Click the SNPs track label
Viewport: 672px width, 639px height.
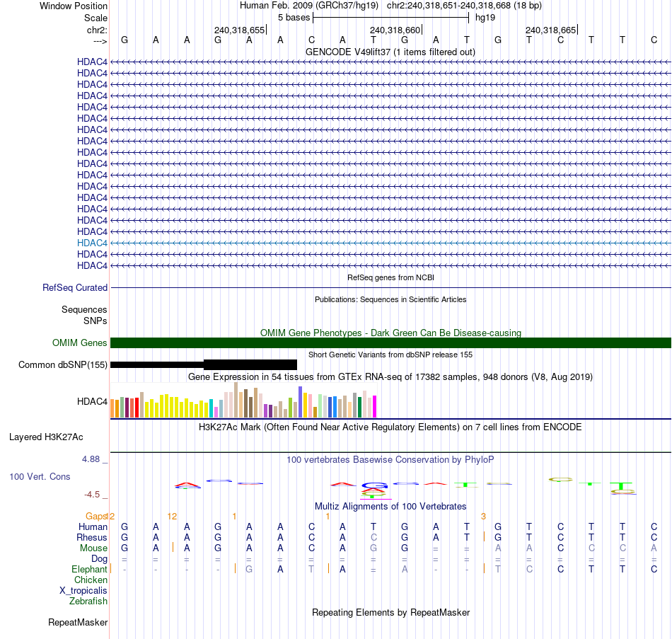(x=95, y=321)
